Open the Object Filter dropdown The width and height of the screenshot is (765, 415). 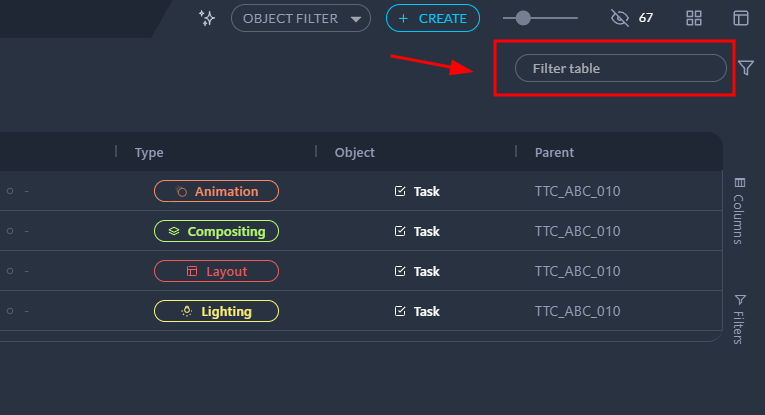coord(300,18)
